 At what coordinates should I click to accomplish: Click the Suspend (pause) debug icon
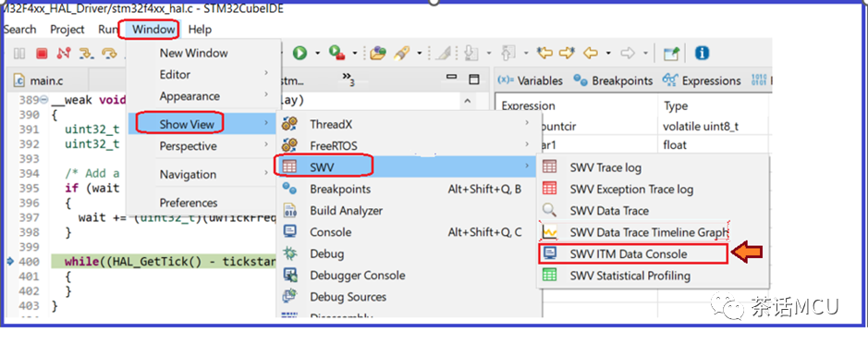(19, 53)
